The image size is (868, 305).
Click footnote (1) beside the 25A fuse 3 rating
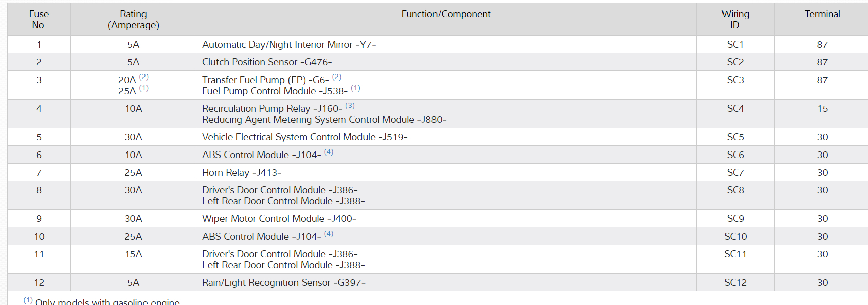point(144,88)
